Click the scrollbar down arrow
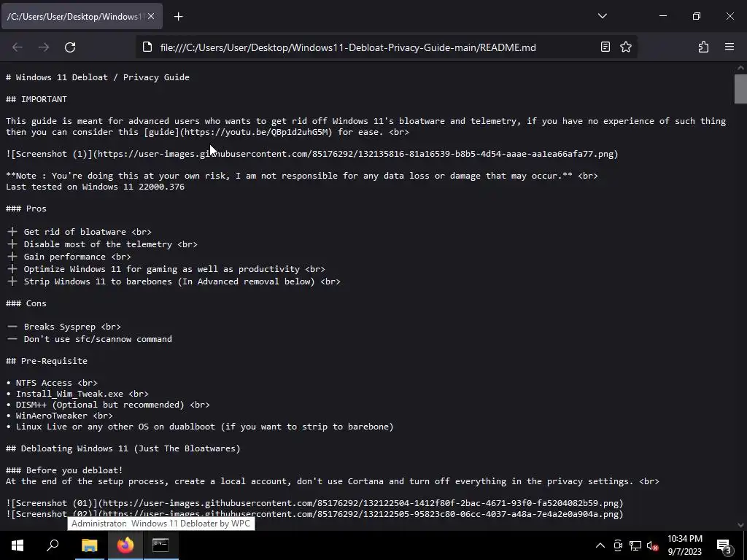The image size is (747, 560). (740, 525)
